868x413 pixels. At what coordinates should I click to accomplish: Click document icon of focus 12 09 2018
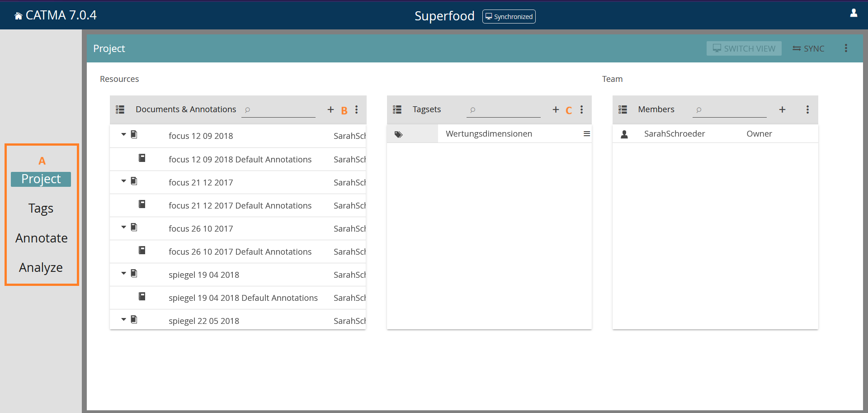[x=134, y=134]
